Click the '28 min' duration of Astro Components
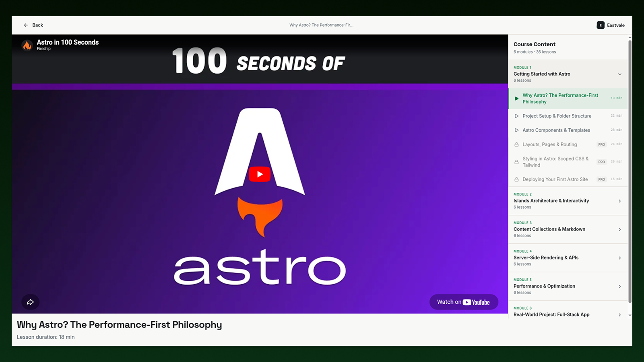Viewport: 644px width, 362px height. [616, 130]
